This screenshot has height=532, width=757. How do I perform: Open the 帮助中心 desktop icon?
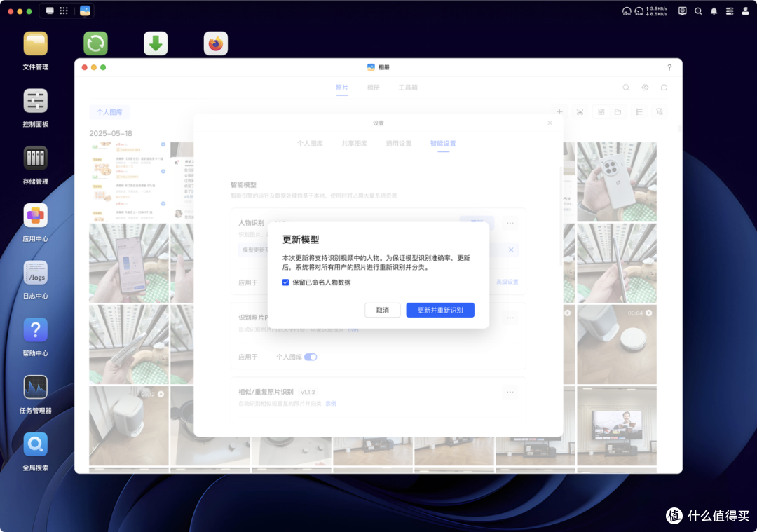coord(35,330)
